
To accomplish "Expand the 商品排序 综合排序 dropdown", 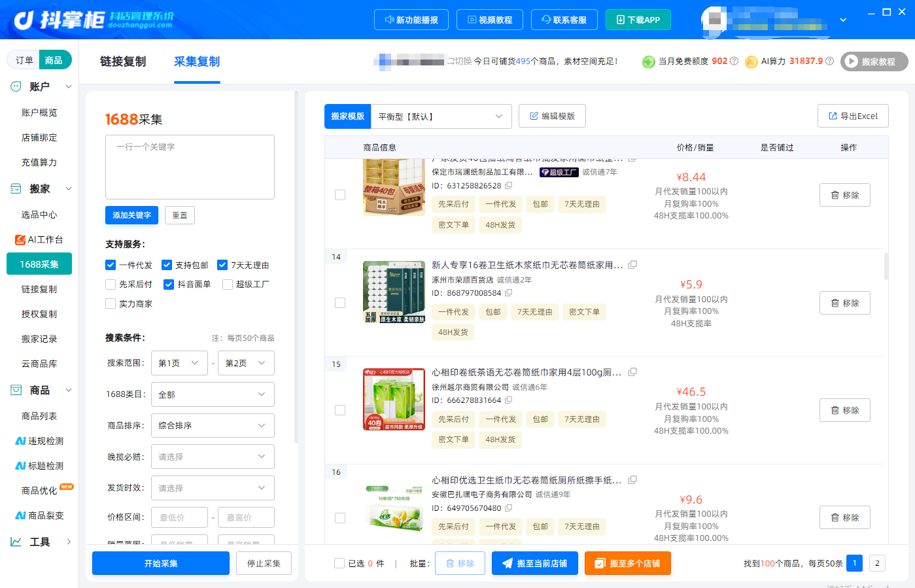I will tap(213, 426).
